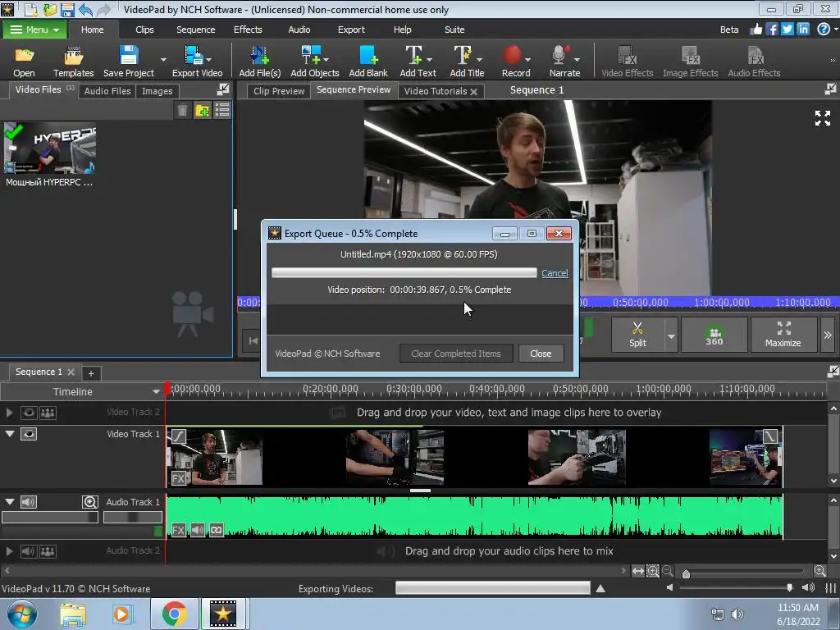Image resolution: width=840 pixels, height=630 pixels.
Task: Click the zoom icon on Audio Track 1
Action: pyautogui.click(x=90, y=502)
